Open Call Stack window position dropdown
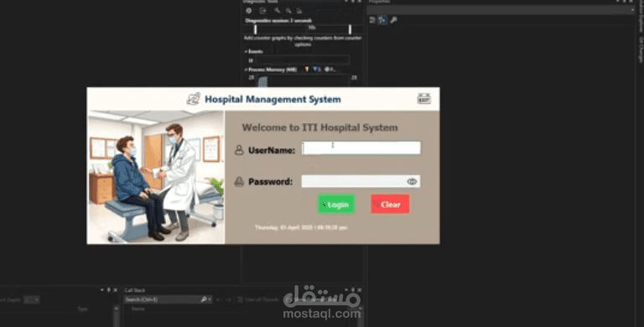 point(346,290)
